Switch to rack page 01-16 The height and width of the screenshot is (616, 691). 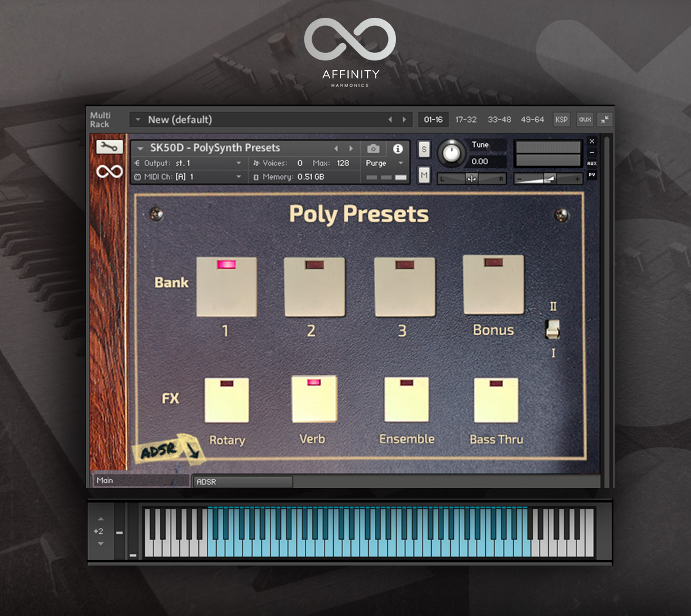tap(433, 120)
